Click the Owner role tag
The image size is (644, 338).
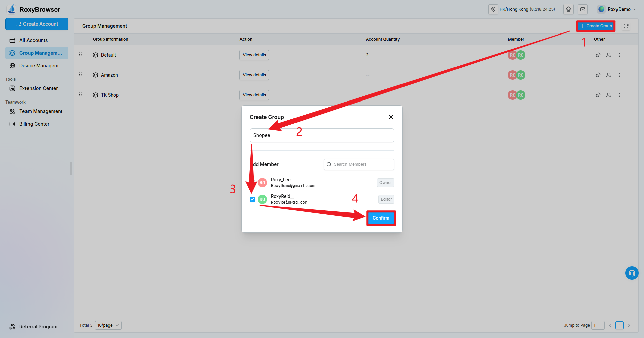pos(386,183)
